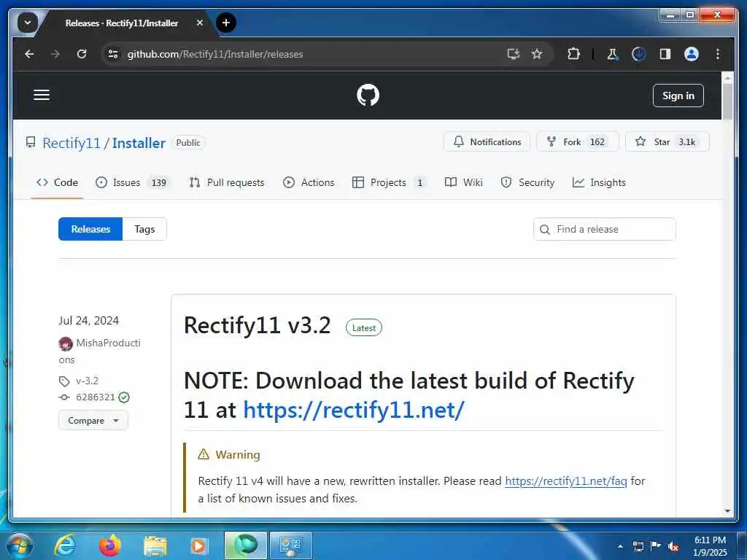Open the taskbar clock showing 6:11 PM
Image resolution: width=747 pixels, height=560 pixels.
710,546
